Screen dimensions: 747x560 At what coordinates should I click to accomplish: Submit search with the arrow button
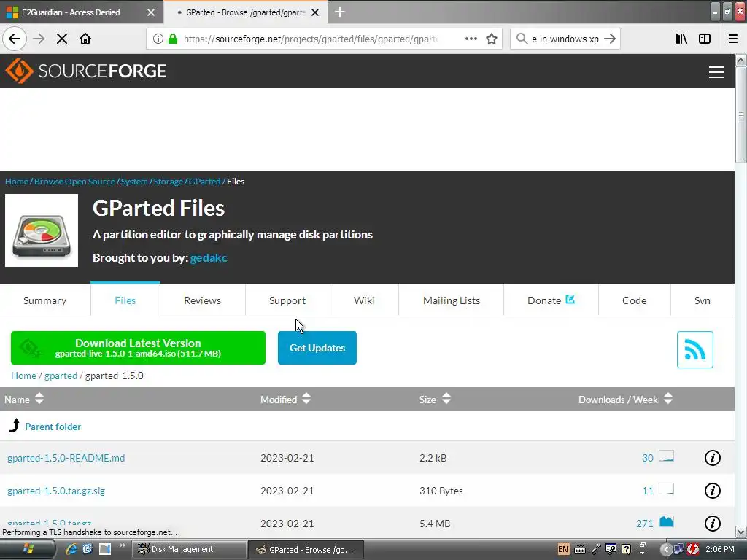coord(610,39)
